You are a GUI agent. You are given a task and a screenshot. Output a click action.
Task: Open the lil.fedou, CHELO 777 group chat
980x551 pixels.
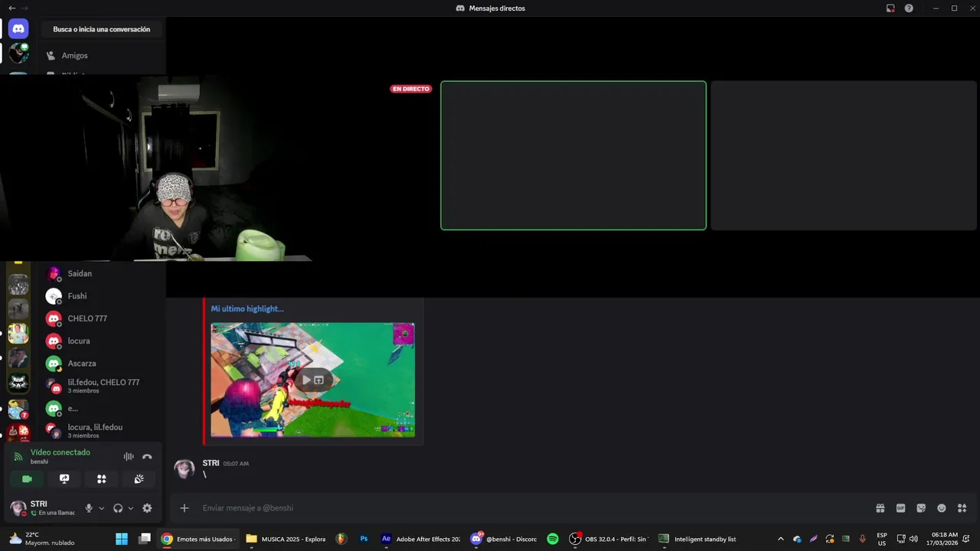(x=103, y=386)
